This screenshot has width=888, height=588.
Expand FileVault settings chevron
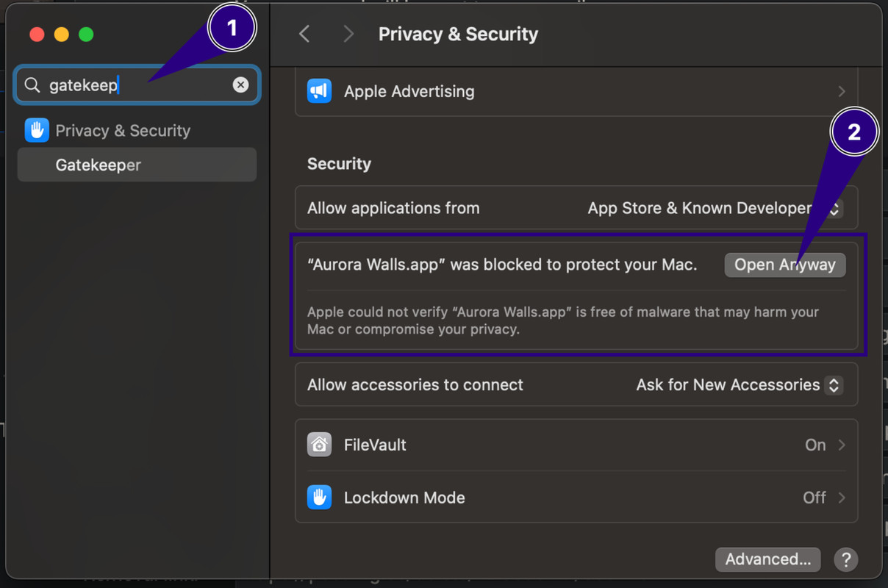(842, 445)
